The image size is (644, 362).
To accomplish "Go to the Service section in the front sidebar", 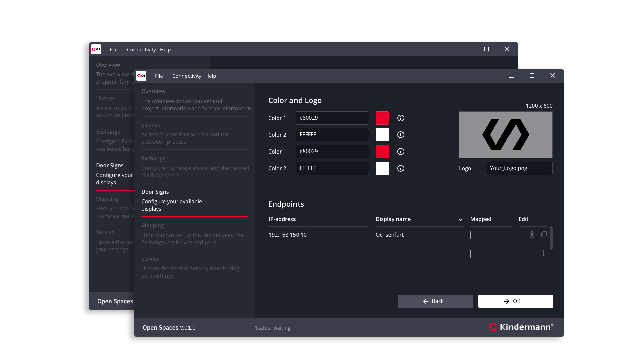I will (x=195, y=267).
